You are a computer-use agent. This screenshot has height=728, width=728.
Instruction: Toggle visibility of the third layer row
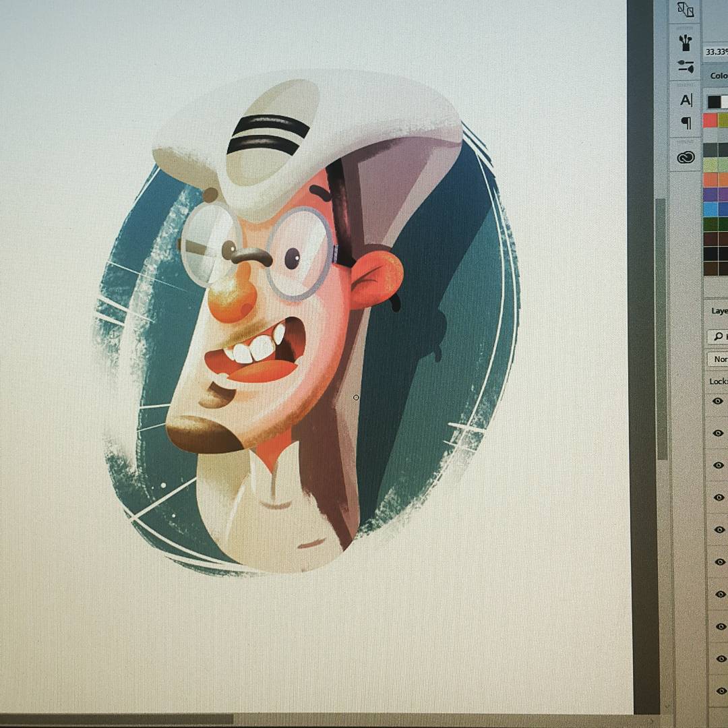tap(719, 465)
